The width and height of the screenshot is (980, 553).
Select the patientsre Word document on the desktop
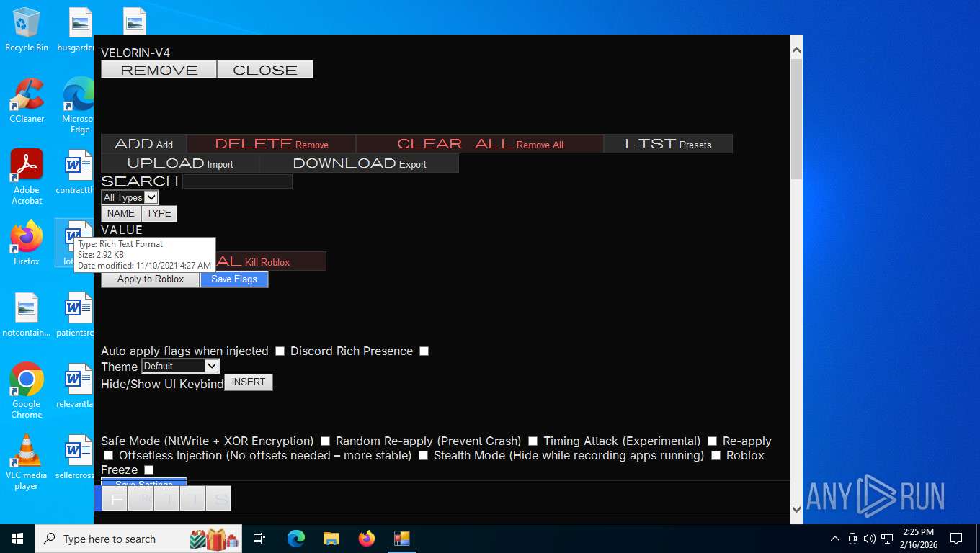pyautogui.click(x=76, y=315)
